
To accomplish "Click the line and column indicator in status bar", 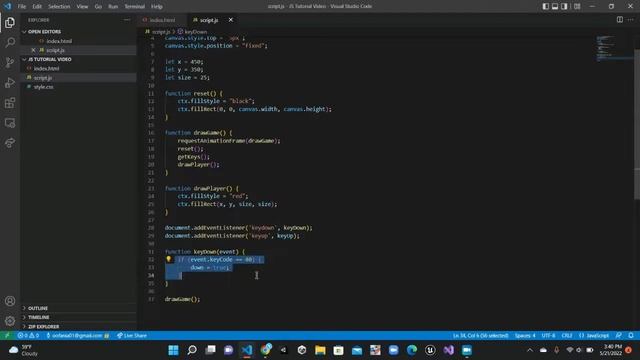I will pyautogui.click(x=480, y=336).
